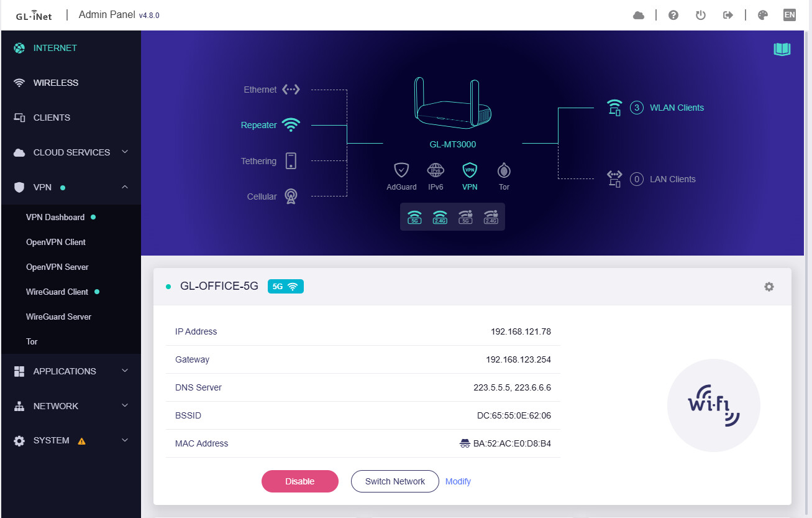812x518 pixels.
Task: Click the Repeater Wi-Fi icon
Action: [291, 125]
